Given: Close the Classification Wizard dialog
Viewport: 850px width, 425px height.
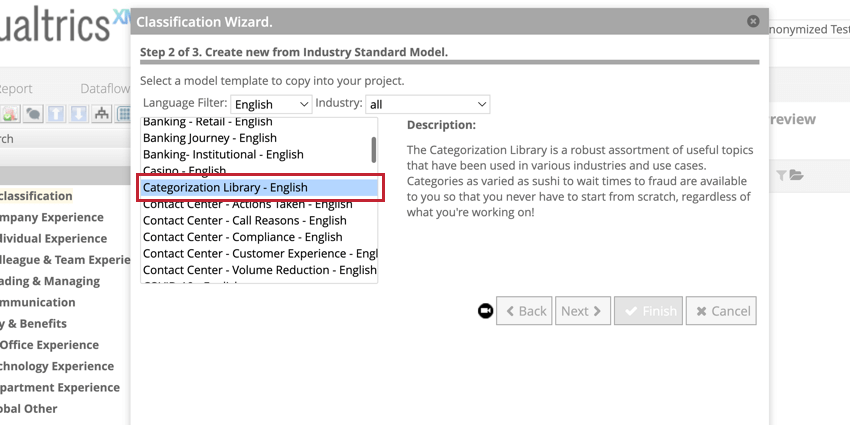Looking at the screenshot, I should [753, 21].
